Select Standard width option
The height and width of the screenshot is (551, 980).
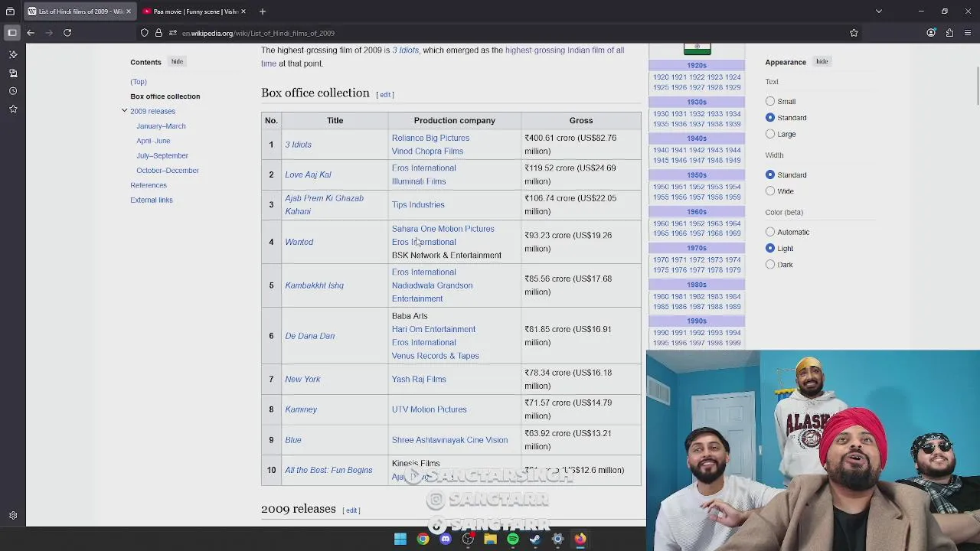pyautogui.click(x=770, y=174)
